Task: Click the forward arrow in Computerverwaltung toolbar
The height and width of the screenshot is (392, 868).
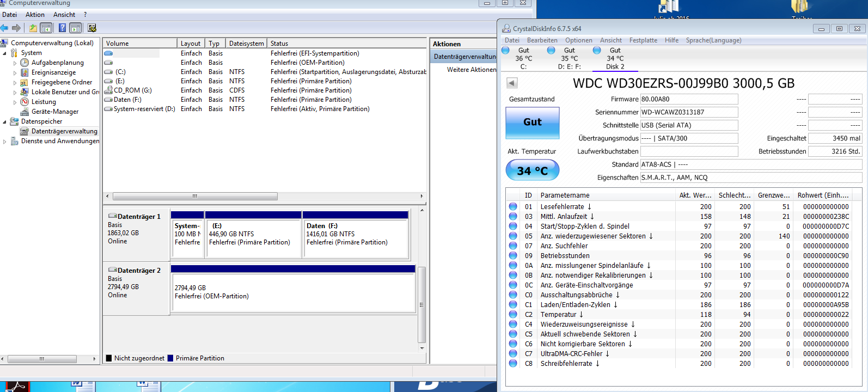Action: click(16, 28)
